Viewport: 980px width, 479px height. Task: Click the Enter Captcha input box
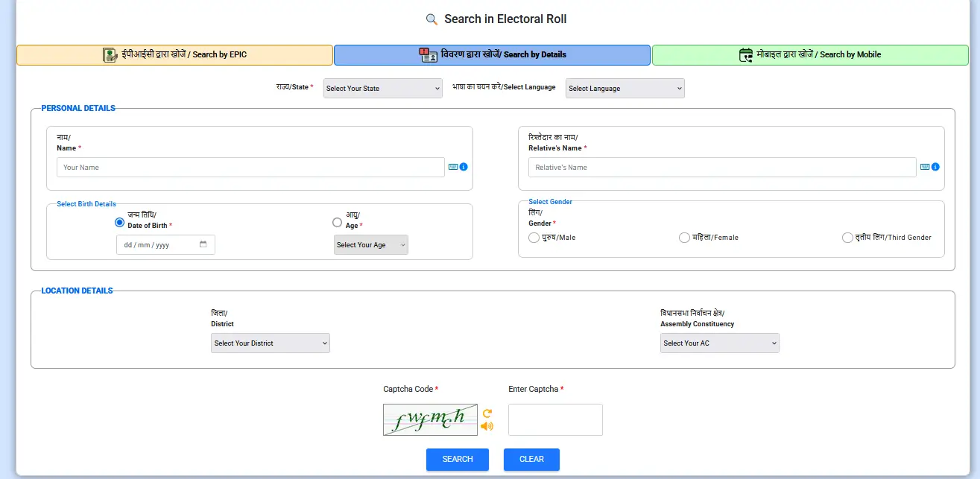click(x=554, y=419)
